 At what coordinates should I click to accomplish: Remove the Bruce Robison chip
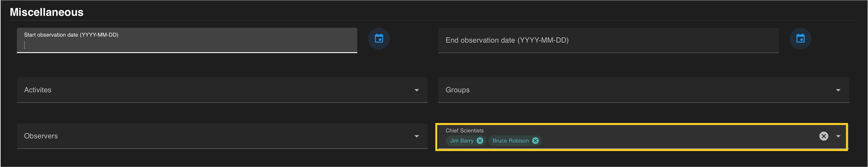point(535,141)
